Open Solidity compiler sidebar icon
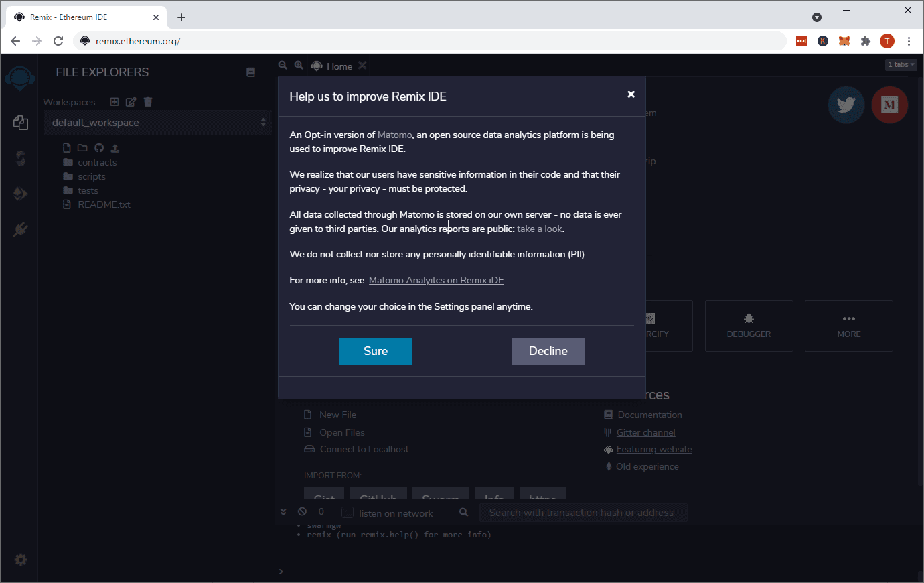This screenshot has width=924, height=583. (x=20, y=158)
